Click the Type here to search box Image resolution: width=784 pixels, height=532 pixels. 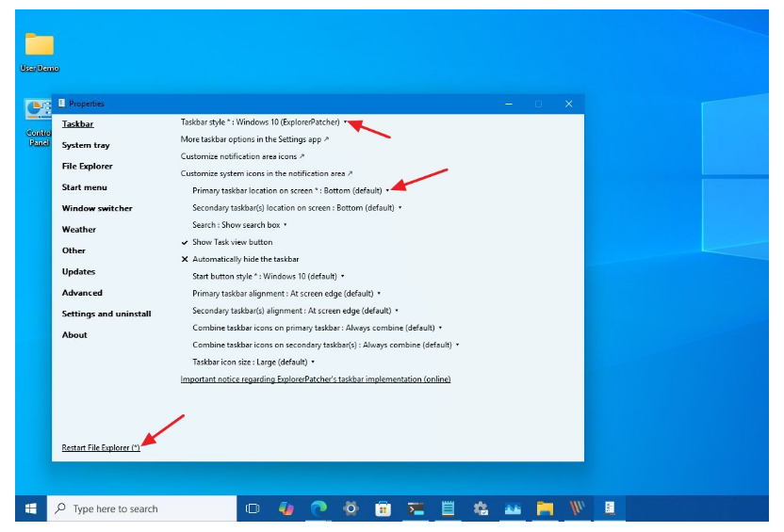click(141, 508)
